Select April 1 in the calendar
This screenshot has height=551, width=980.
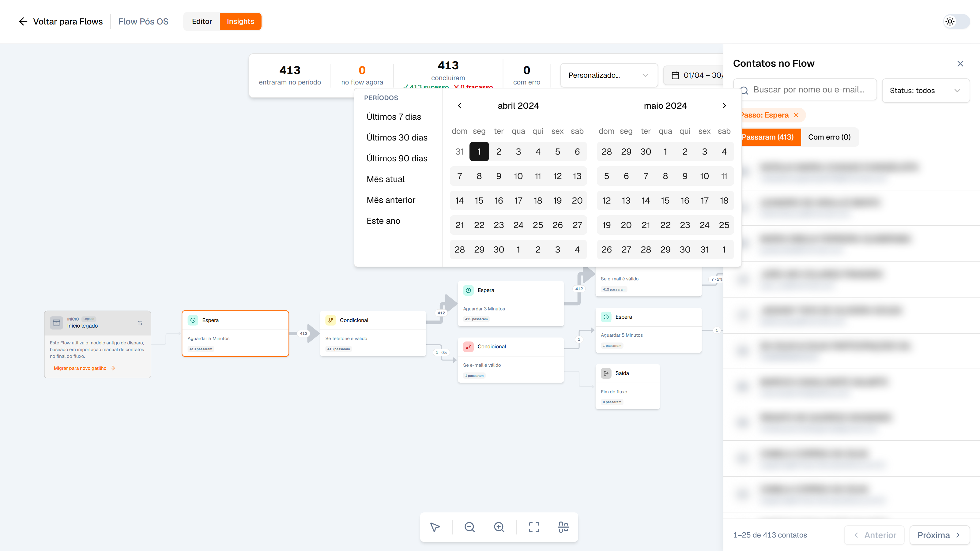click(479, 152)
